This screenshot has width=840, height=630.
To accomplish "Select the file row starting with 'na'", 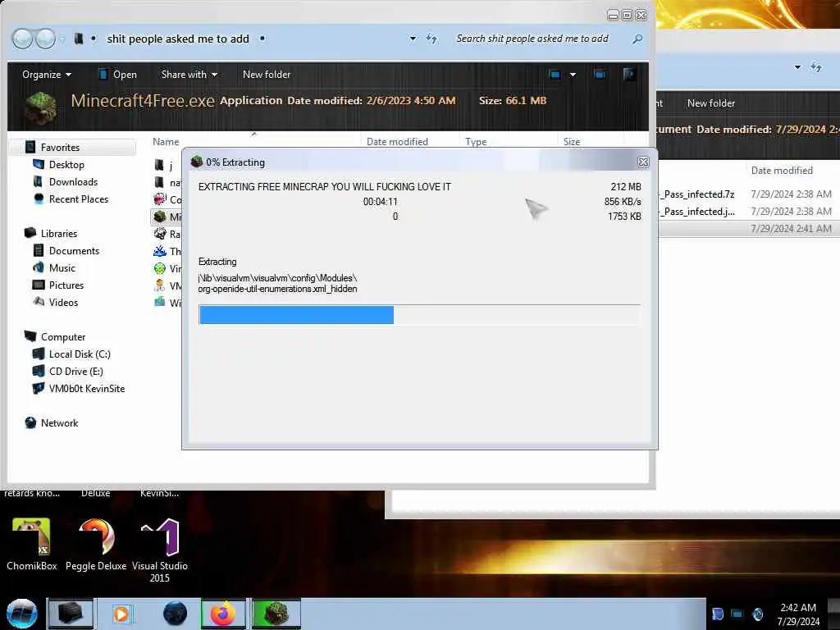I will click(167, 182).
